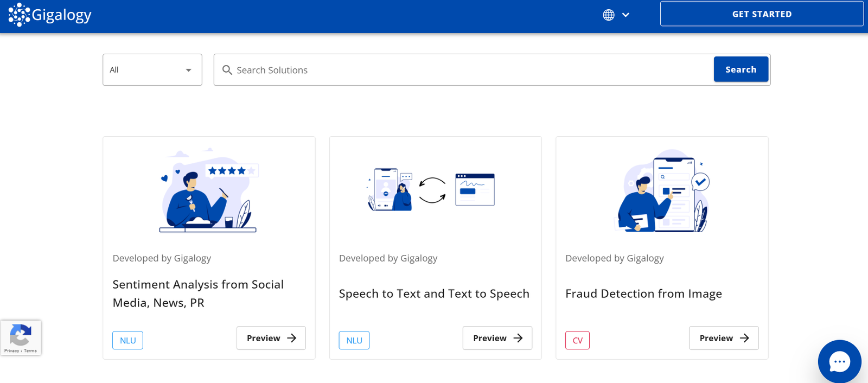Select the red CV tag

577,340
